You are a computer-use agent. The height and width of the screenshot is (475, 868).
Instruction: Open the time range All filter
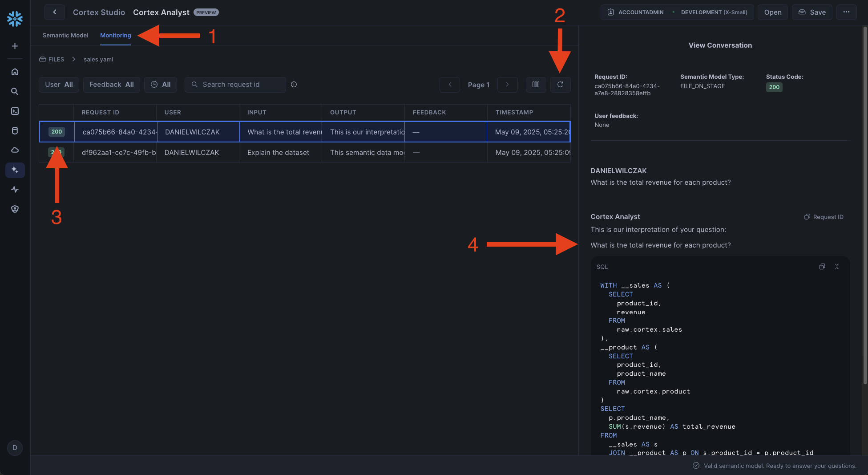[161, 85]
